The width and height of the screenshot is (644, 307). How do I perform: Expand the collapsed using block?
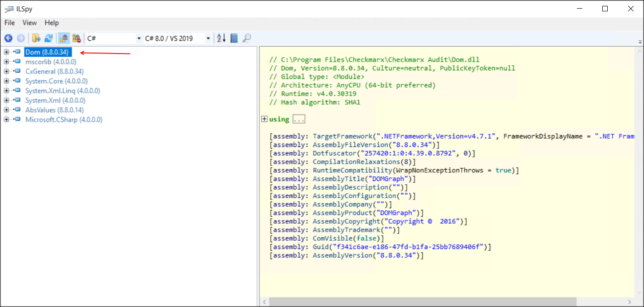pyautogui.click(x=264, y=119)
